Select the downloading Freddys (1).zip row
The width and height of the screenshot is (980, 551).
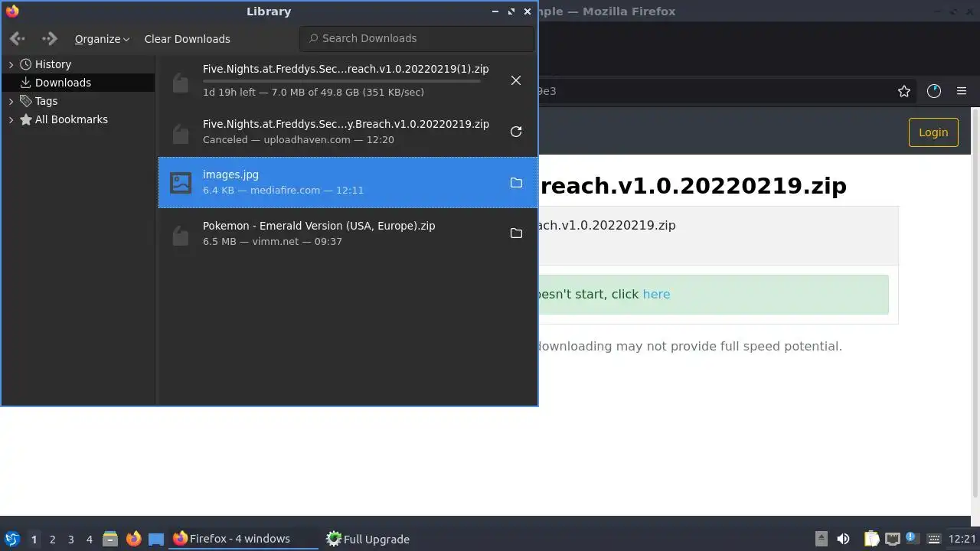(347, 80)
